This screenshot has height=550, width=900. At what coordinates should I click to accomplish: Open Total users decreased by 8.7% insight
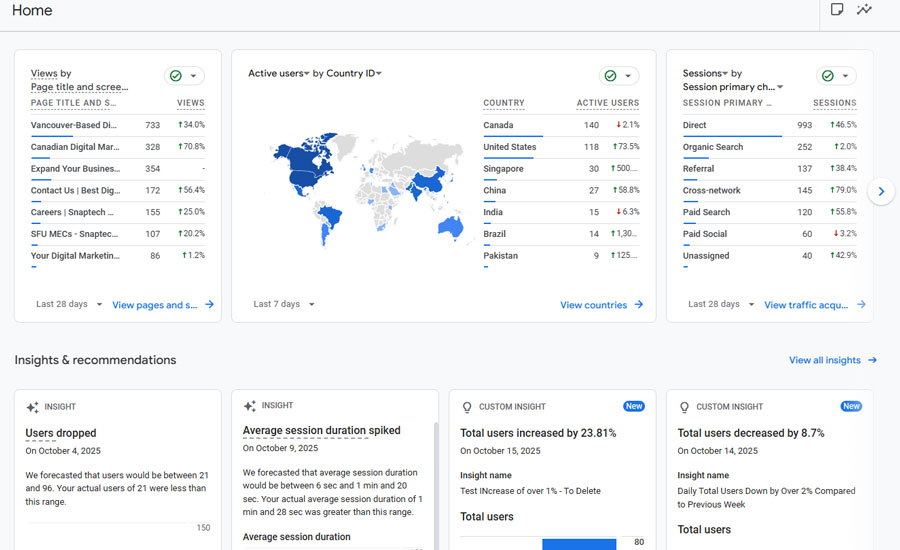coord(751,433)
